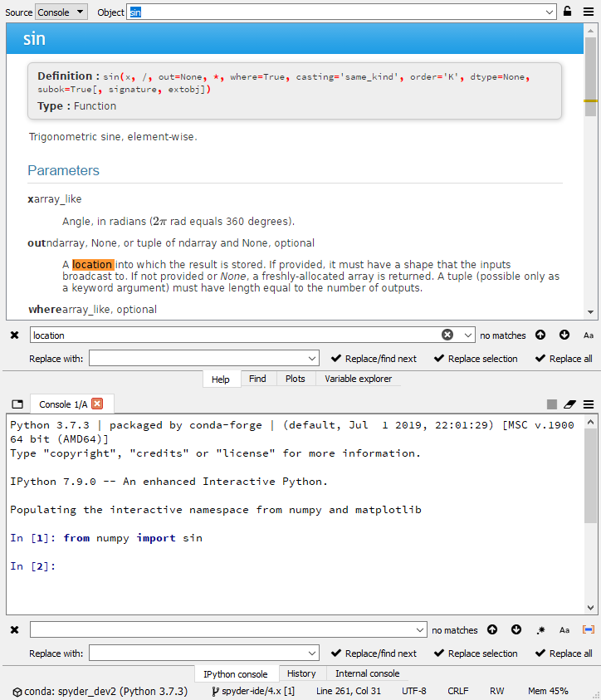The height and width of the screenshot is (700, 601).
Task: Find previous match in Help pane
Action: (x=540, y=335)
